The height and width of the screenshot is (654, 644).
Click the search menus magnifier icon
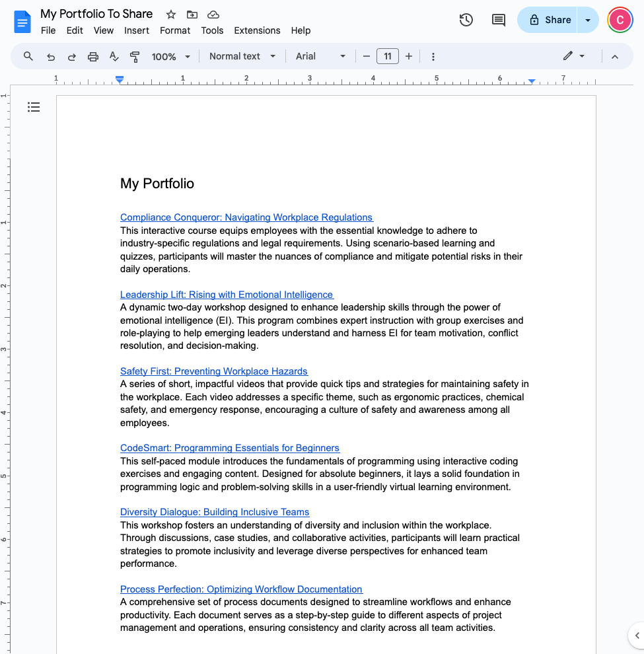(28, 56)
